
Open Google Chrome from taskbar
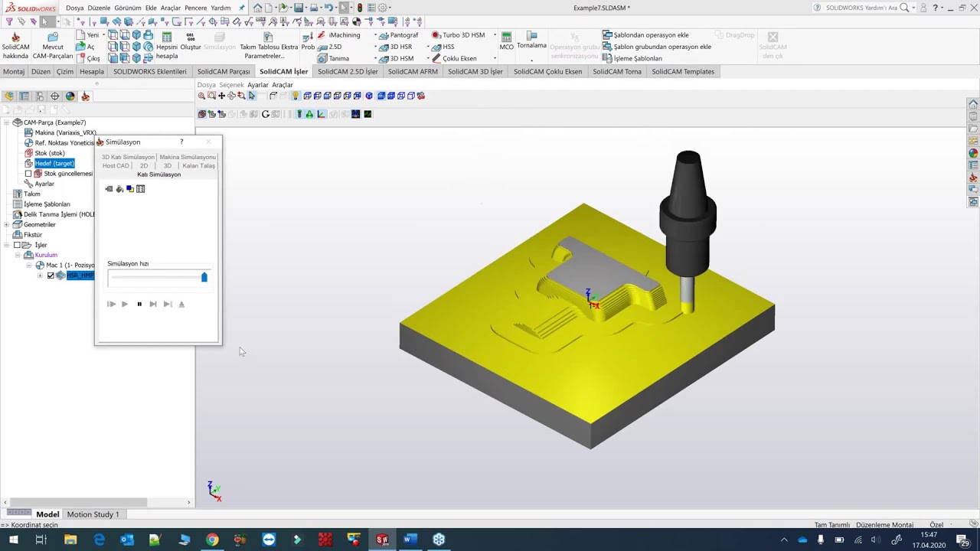212,540
